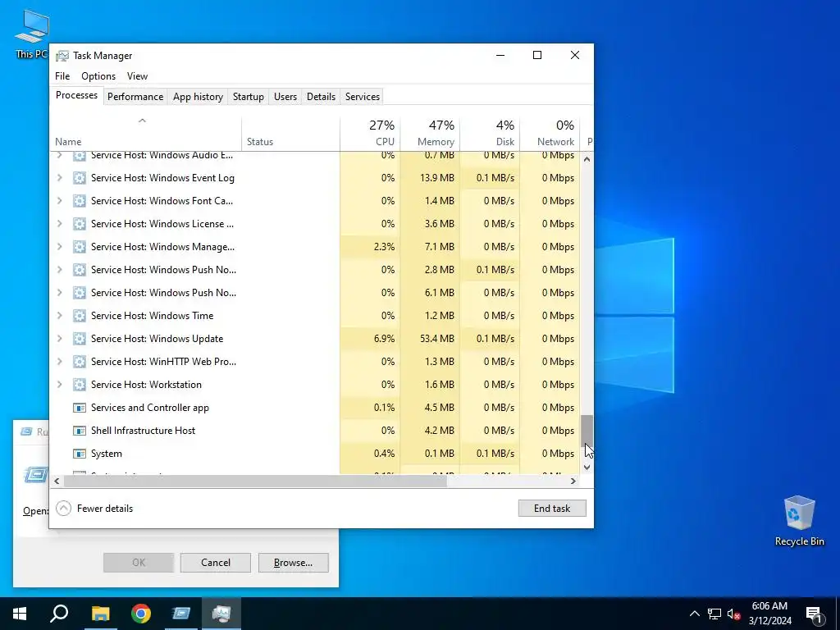Click the System process icon

[80, 454]
